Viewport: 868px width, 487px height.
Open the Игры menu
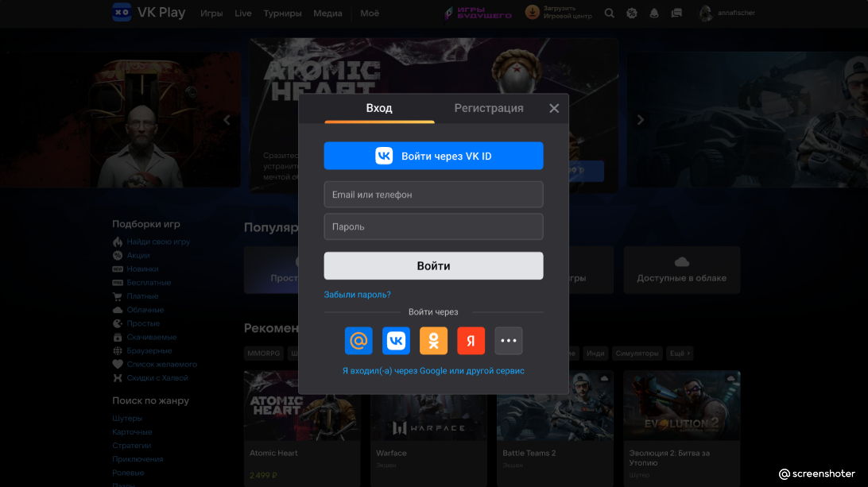tap(211, 14)
